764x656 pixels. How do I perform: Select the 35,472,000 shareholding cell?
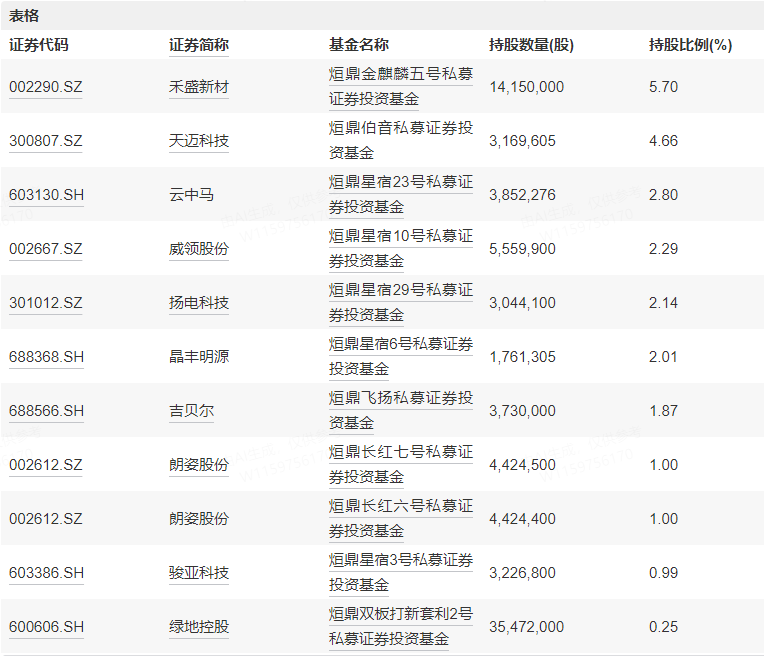click(526, 627)
